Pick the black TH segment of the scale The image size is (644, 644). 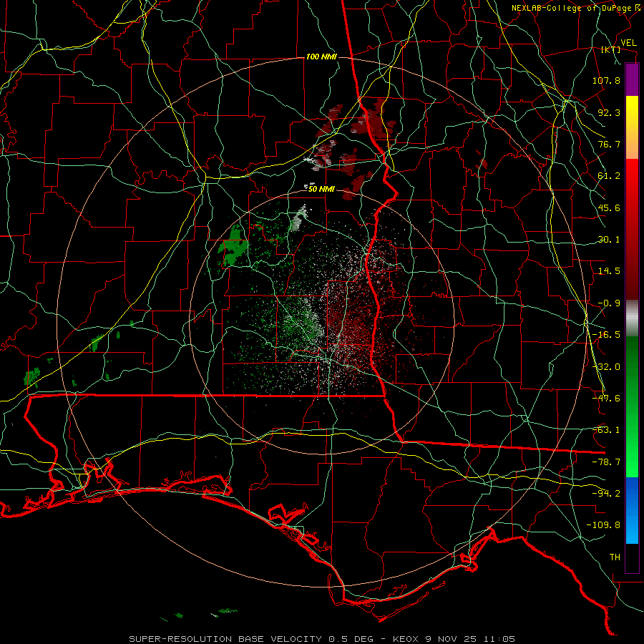(x=632, y=557)
